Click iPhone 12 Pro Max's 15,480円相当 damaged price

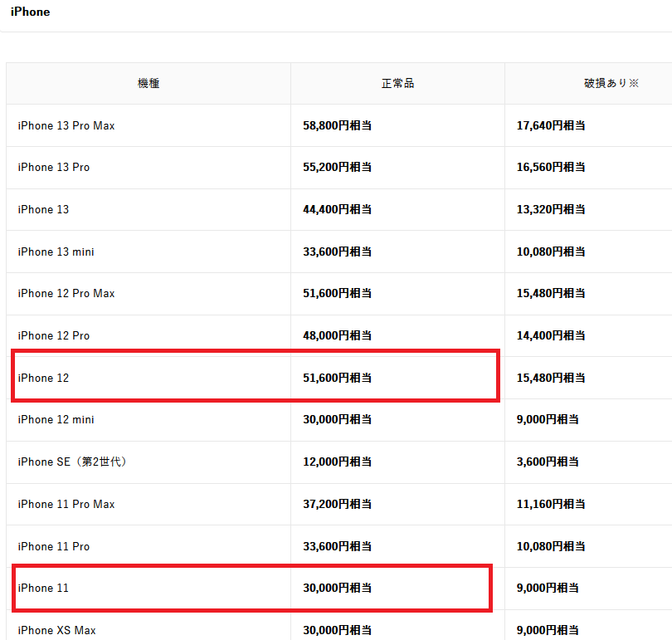[551, 293]
